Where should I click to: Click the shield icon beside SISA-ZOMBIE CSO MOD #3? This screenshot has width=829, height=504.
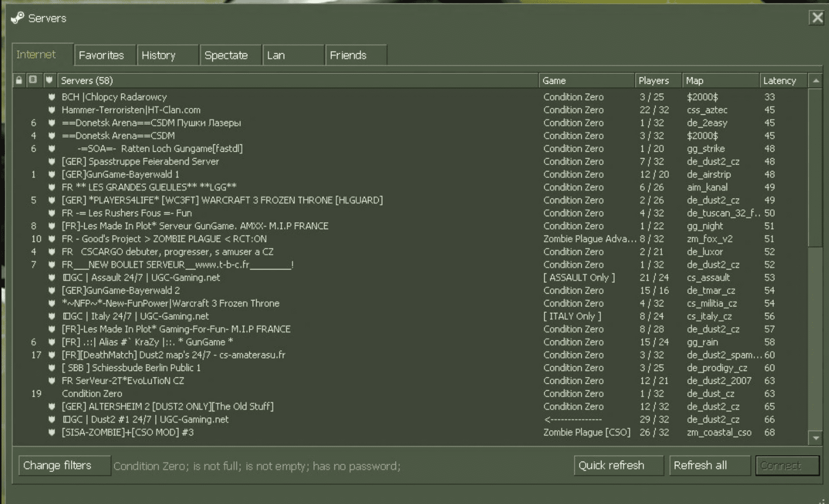pyautogui.click(x=52, y=433)
